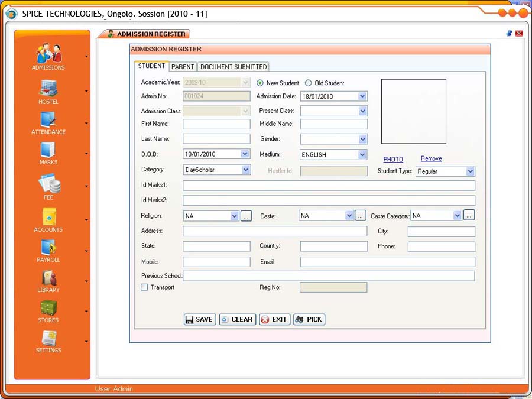
Task: Open the Payroll module icon
Action: pyautogui.click(x=48, y=247)
